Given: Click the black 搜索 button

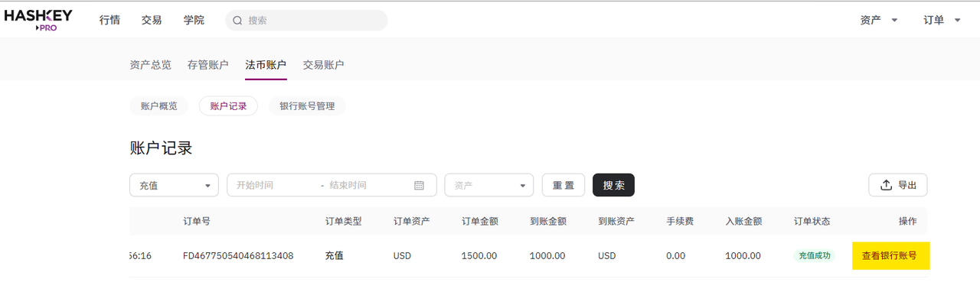Looking at the screenshot, I should [x=613, y=185].
